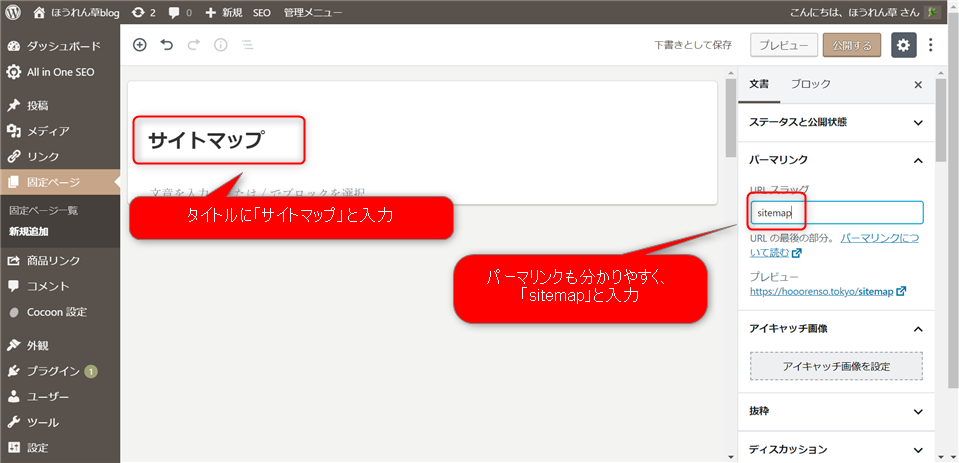Click the 公開する publish button

click(x=852, y=45)
